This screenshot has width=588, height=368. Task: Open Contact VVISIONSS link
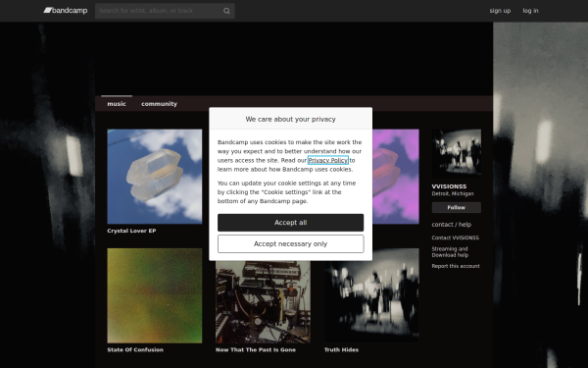click(456, 237)
